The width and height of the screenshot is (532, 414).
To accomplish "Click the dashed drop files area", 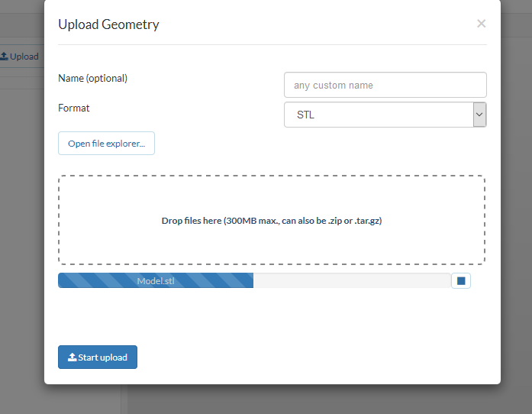I will click(271, 199).
